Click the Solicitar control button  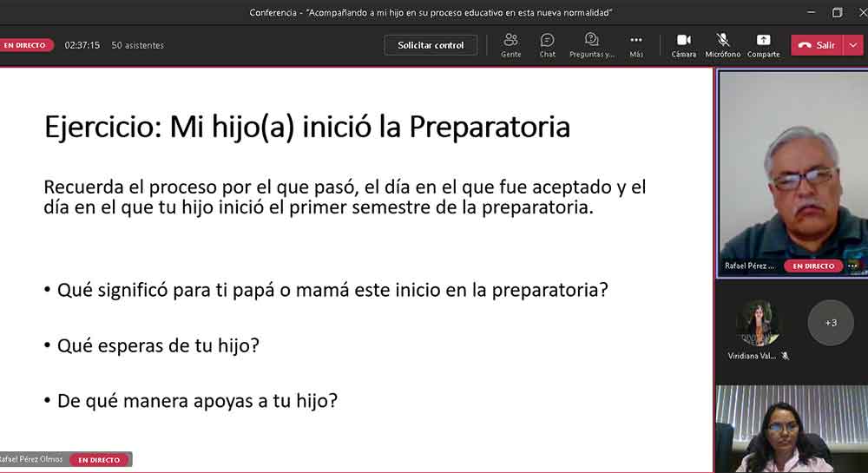click(x=431, y=45)
